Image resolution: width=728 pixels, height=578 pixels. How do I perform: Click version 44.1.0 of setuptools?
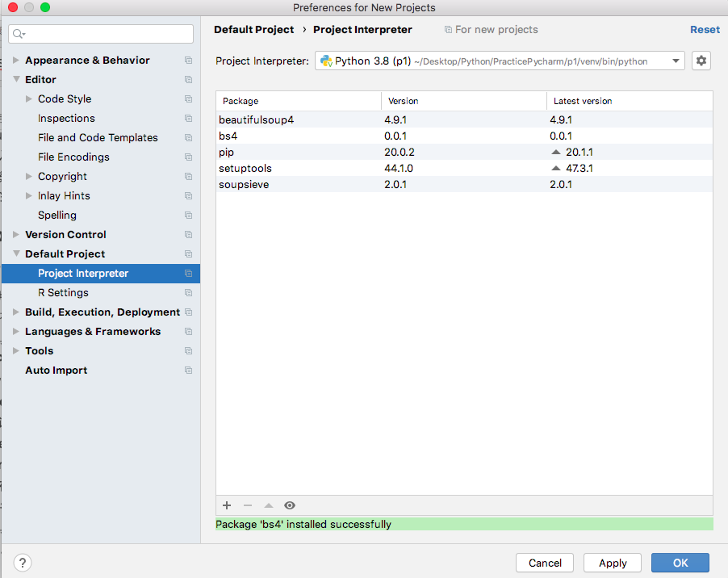[x=399, y=168]
